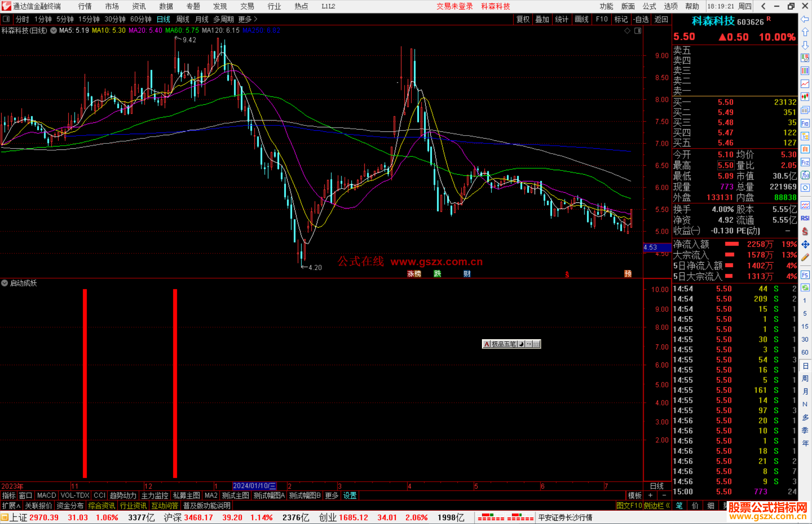The image size is (812, 524).
Task: Click the candlestick chart icon in sidebar
Action: click(x=805, y=97)
